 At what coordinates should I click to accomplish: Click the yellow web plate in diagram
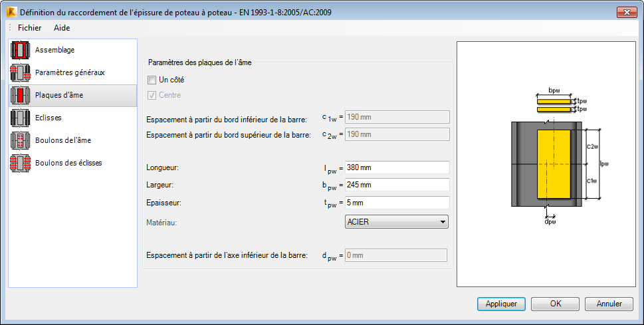point(554,164)
